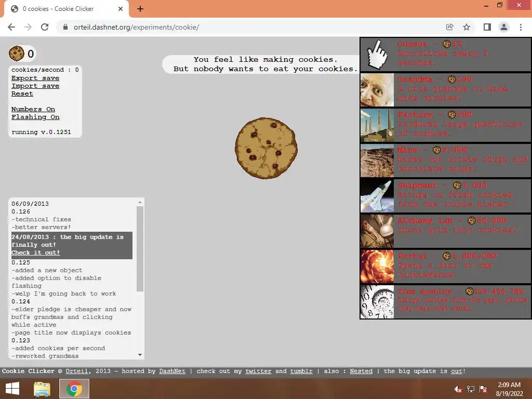
Task: Click the padlock site info icon
Action: (x=65, y=27)
